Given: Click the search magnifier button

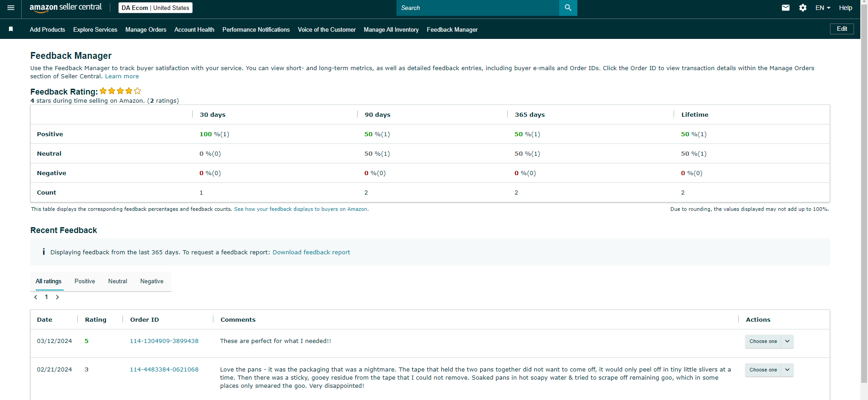Looking at the screenshot, I should (x=568, y=8).
